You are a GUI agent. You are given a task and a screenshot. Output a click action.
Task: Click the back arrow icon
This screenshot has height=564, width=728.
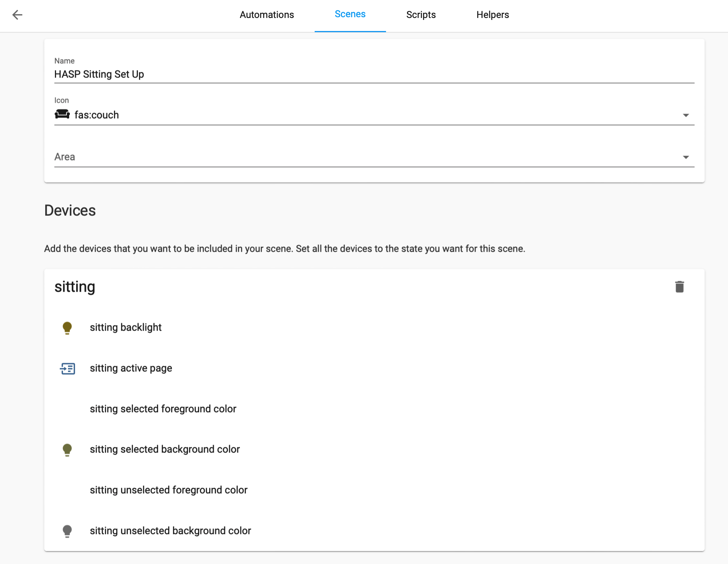coord(17,15)
